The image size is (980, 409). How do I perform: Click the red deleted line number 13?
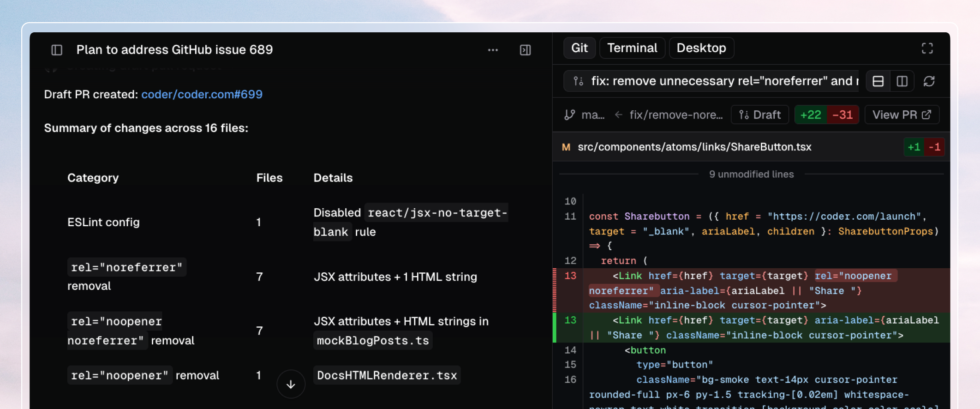point(570,276)
